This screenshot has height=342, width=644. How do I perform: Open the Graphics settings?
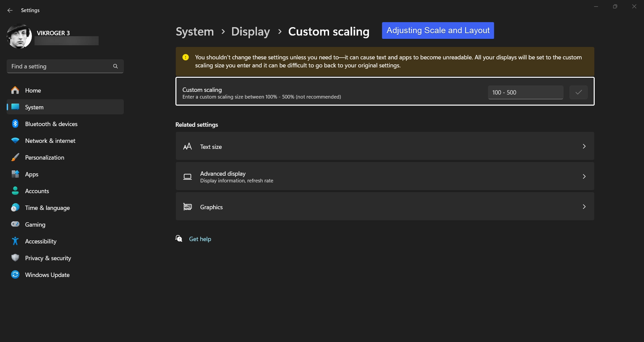coord(385,206)
